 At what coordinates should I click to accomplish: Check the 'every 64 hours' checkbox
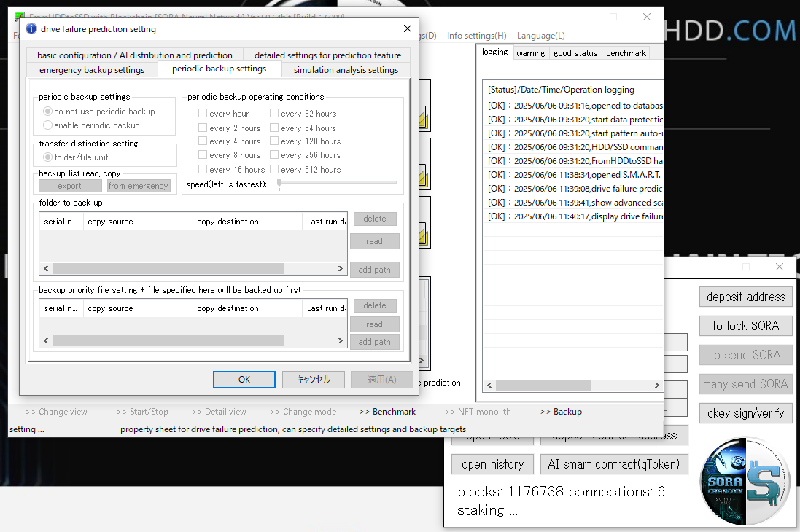pos(274,128)
